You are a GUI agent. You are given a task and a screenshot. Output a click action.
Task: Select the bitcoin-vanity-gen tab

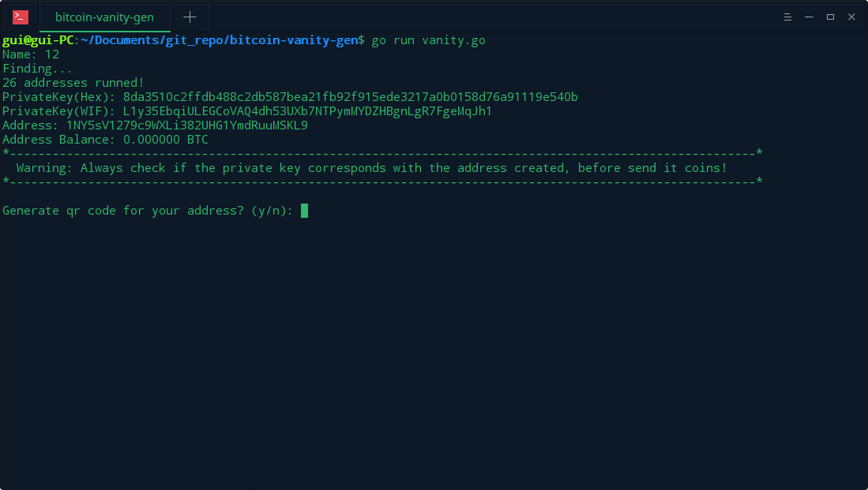click(104, 17)
